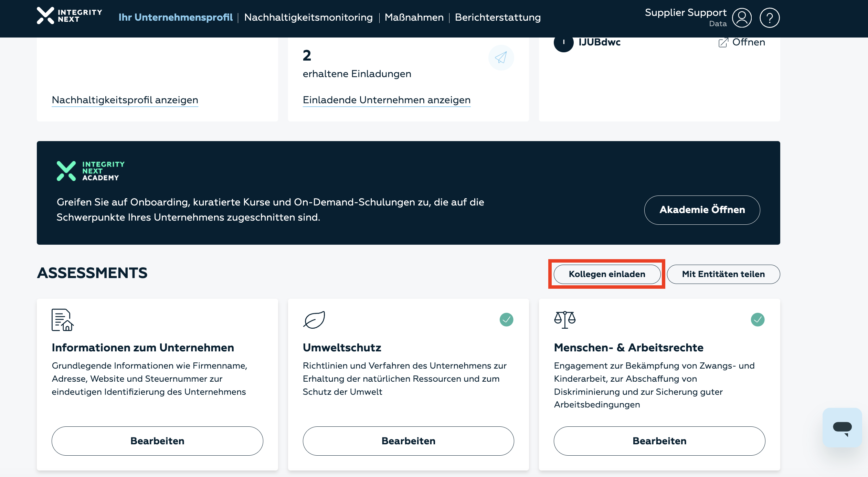Click Mit Entitäten teilen button
This screenshot has width=868, height=477.
tap(723, 274)
